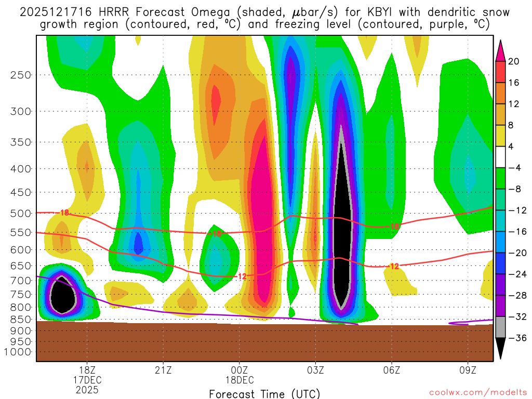
Task: Click the colorbar value label 20
Action: tap(514, 61)
